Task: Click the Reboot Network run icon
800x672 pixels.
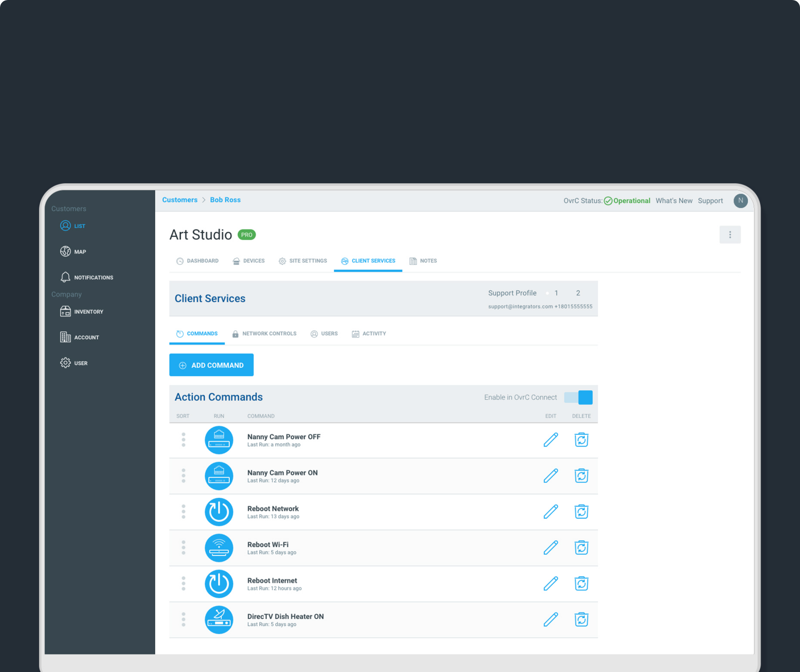Action: [220, 512]
